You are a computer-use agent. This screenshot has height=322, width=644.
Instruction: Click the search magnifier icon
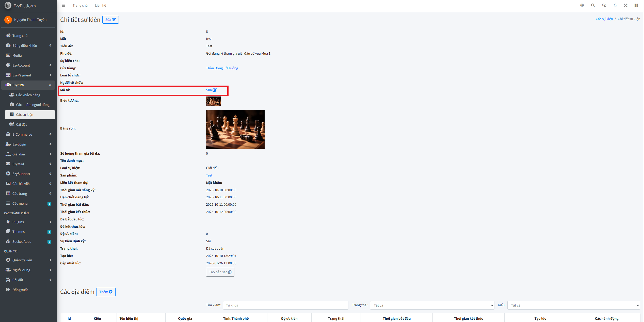click(x=593, y=5)
